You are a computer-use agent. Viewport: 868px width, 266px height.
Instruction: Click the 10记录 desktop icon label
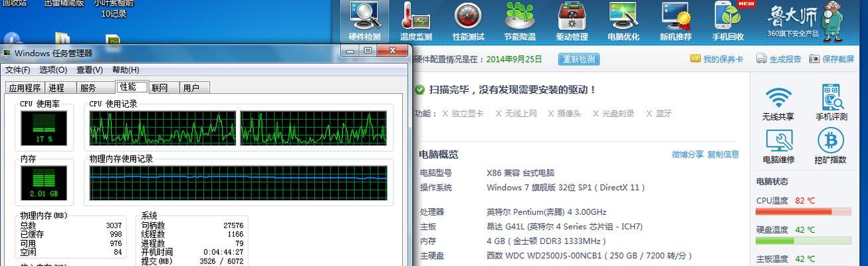pyautogui.click(x=114, y=14)
